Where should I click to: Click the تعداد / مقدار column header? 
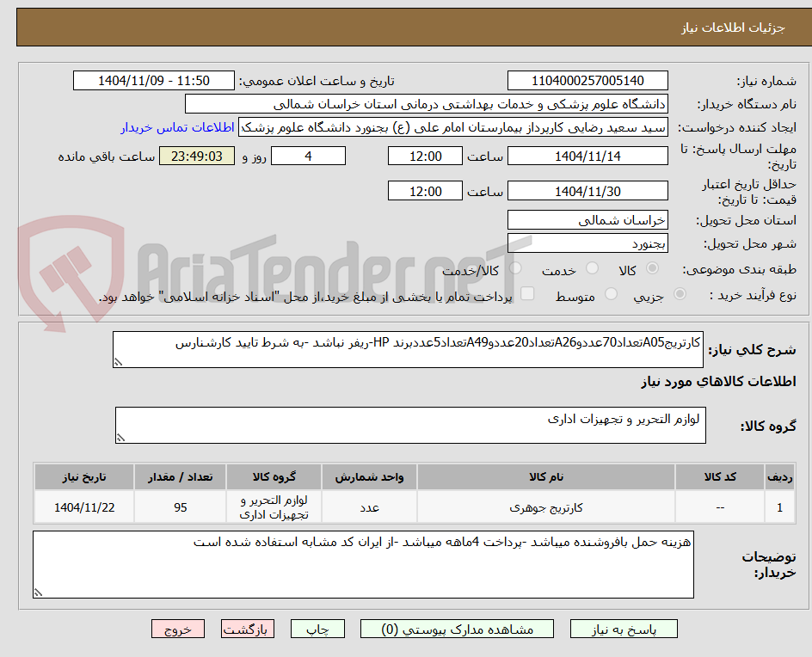181,476
